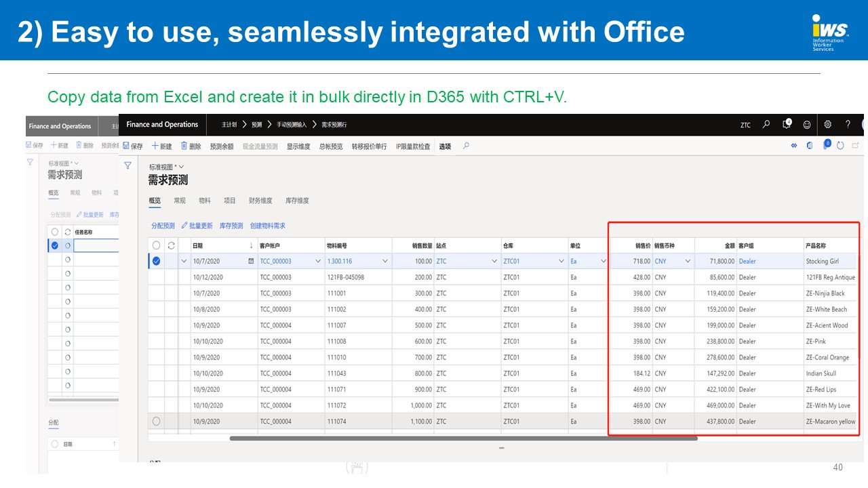The image size is (868, 488).
Task: Click the 分配预测 link above the front grid
Action: (163, 226)
